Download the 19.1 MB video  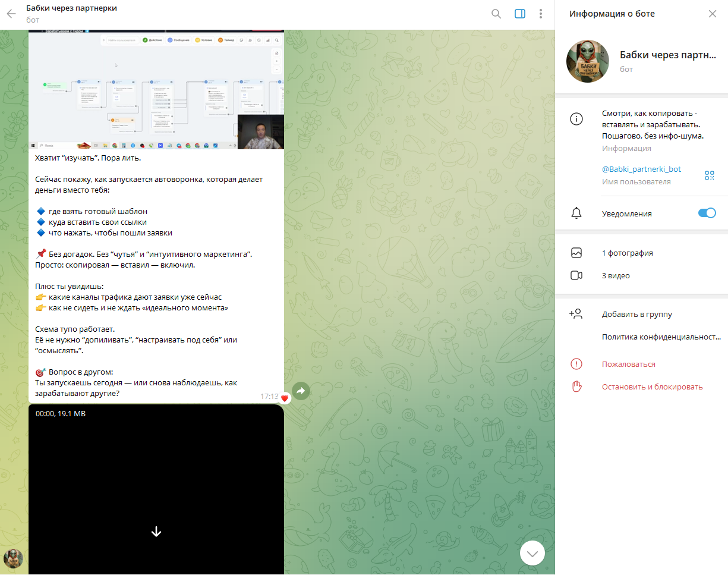(156, 532)
